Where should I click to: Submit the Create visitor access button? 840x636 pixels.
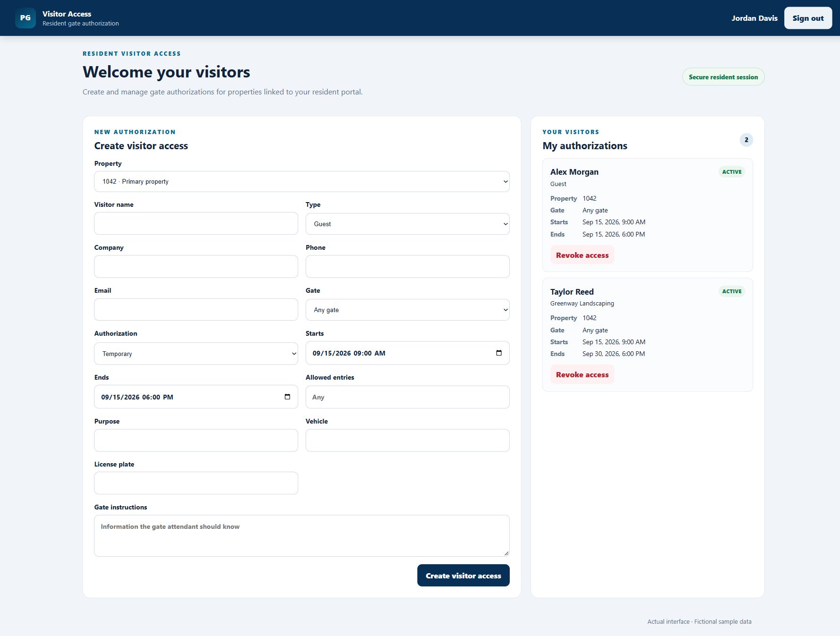coord(463,576)
